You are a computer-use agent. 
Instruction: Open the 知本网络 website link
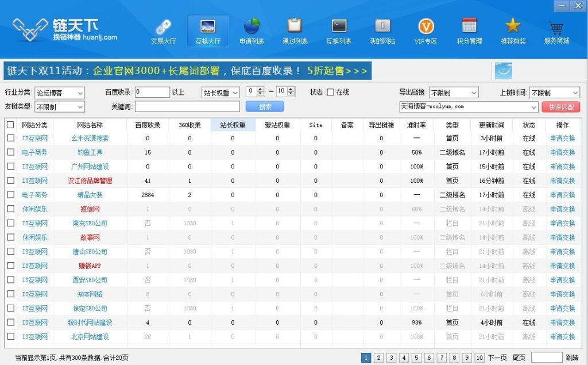(90, 294)
